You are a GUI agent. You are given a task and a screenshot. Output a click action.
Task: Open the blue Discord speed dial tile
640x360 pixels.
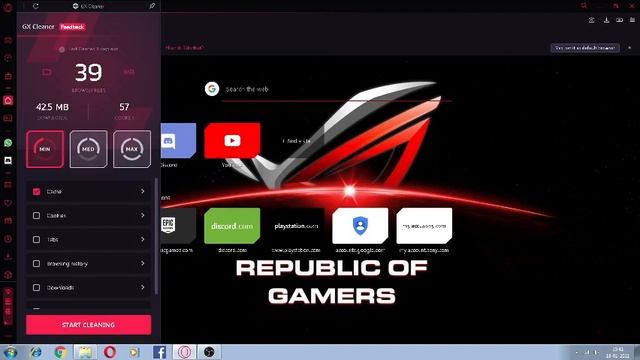click(178, 140)
